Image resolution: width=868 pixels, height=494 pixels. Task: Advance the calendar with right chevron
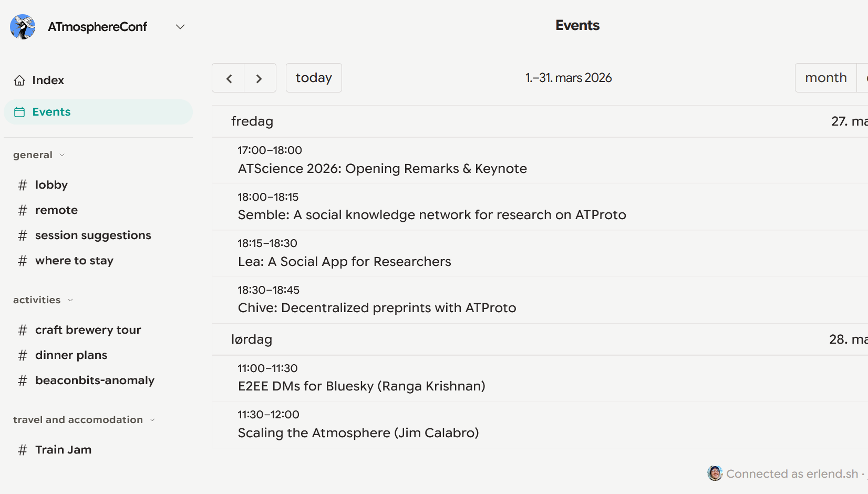click(x=260, y=78)
